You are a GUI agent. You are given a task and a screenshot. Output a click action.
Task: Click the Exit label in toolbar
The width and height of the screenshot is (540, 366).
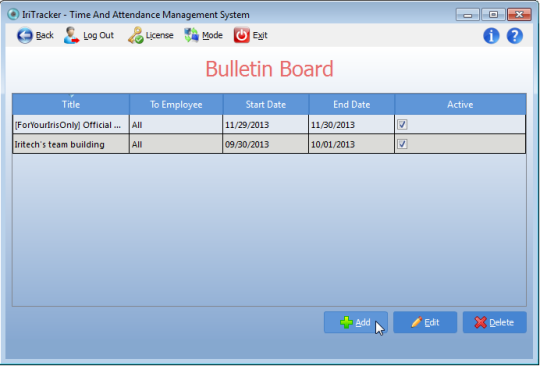[260, 35]
